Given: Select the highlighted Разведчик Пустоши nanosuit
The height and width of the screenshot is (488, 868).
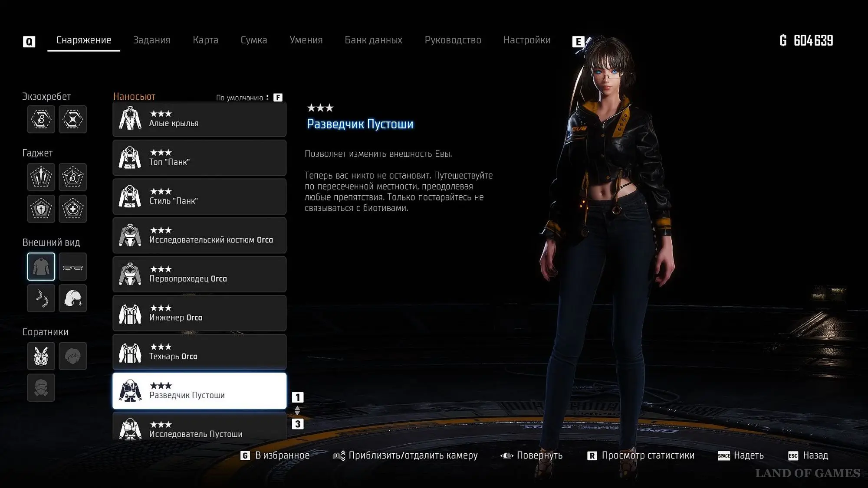Looking at the screenshot, I should pyautogui.click(x=200, y=391).
